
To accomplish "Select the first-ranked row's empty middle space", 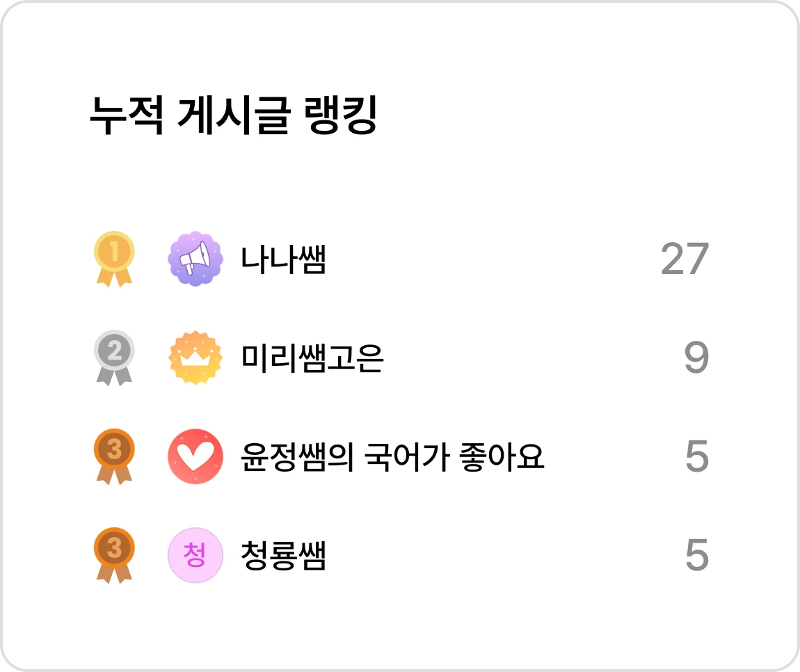I will (493, 259).
